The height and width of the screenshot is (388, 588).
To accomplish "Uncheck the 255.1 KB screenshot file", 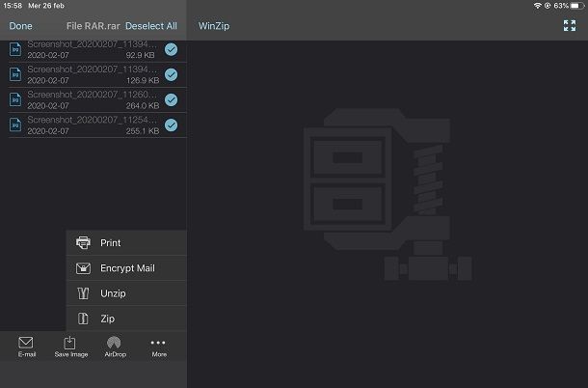I will click(x=171, y=125).
